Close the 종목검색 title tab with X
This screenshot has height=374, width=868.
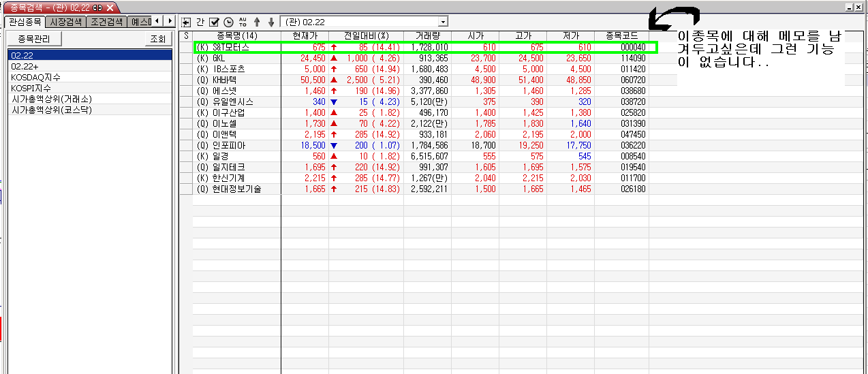pyautogui.click(x=110, y=7)
